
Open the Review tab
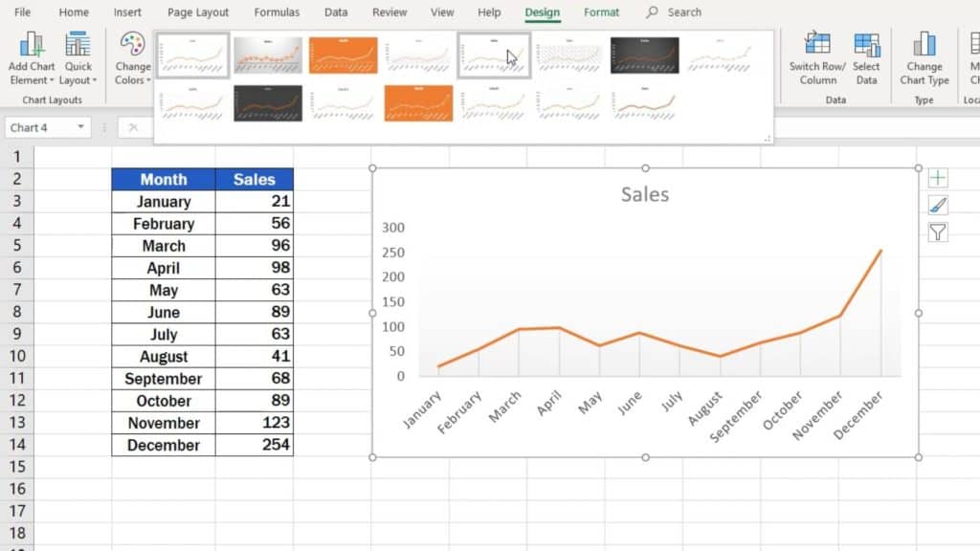[390, 11]
